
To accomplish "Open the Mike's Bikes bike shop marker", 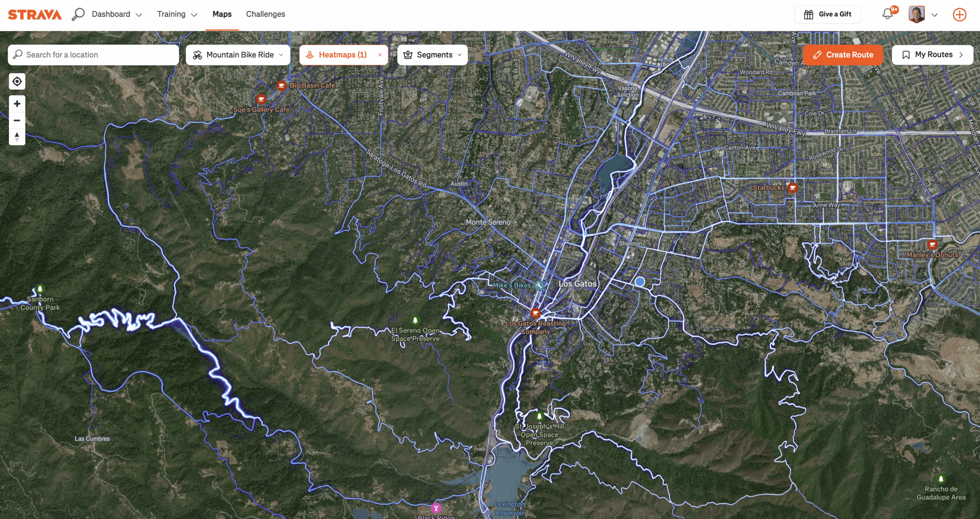I will pos(539,285).
